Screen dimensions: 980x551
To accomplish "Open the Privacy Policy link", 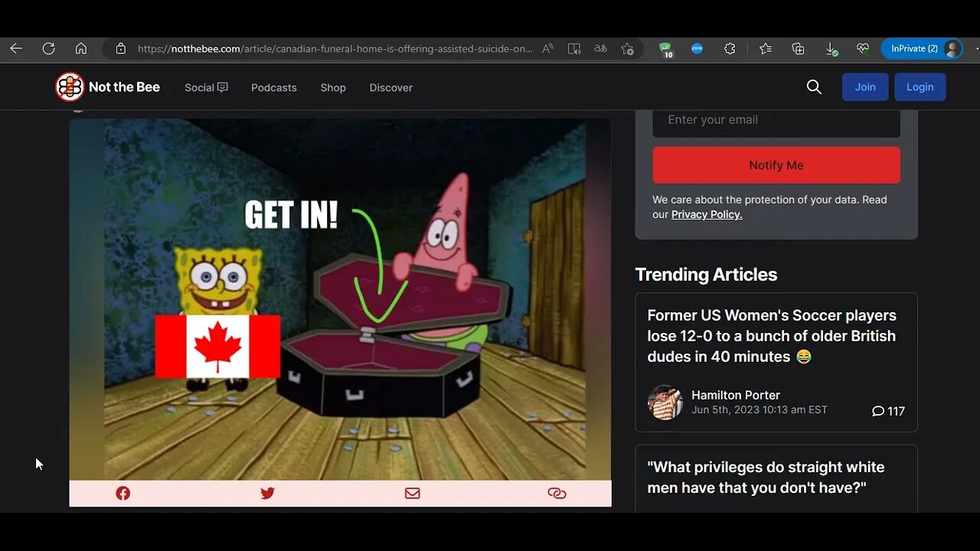I will coord(707,214).
